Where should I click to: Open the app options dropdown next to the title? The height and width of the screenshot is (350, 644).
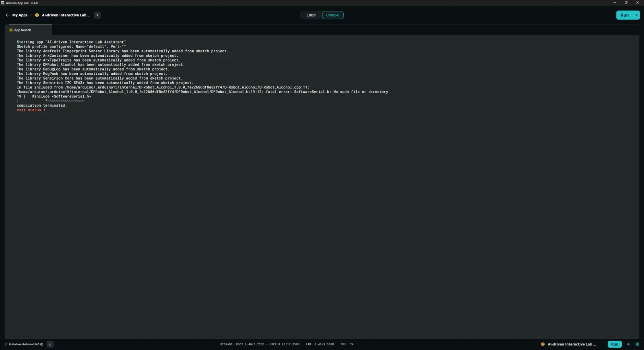pos(97,15)
